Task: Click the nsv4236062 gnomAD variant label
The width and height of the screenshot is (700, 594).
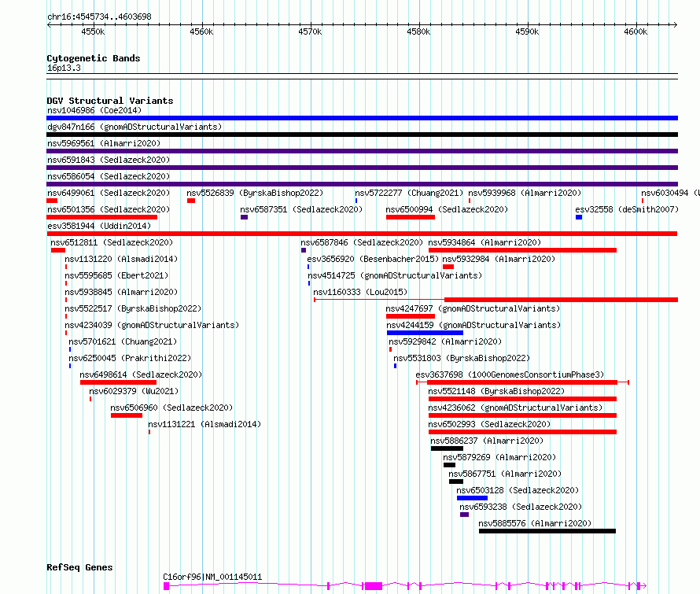Action: point(515,408)
